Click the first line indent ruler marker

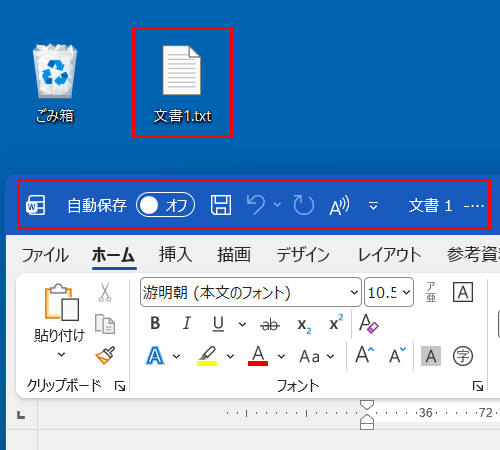click(367, 405)
